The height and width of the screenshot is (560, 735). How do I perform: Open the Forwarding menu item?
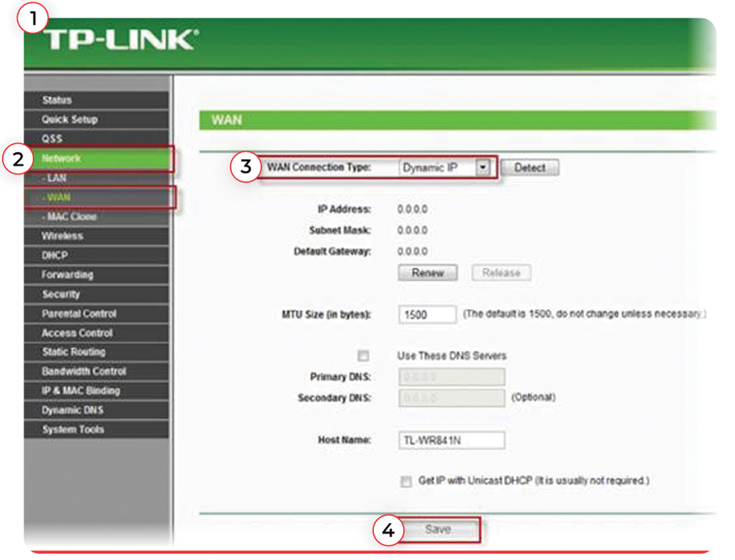(96, 275)
